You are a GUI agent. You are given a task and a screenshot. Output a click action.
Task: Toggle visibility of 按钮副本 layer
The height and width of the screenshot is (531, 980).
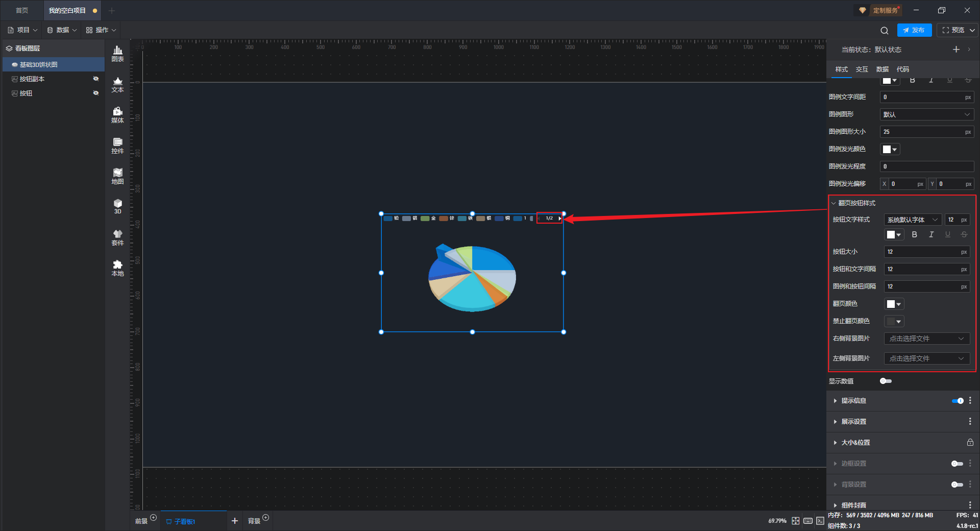point(95,79)
